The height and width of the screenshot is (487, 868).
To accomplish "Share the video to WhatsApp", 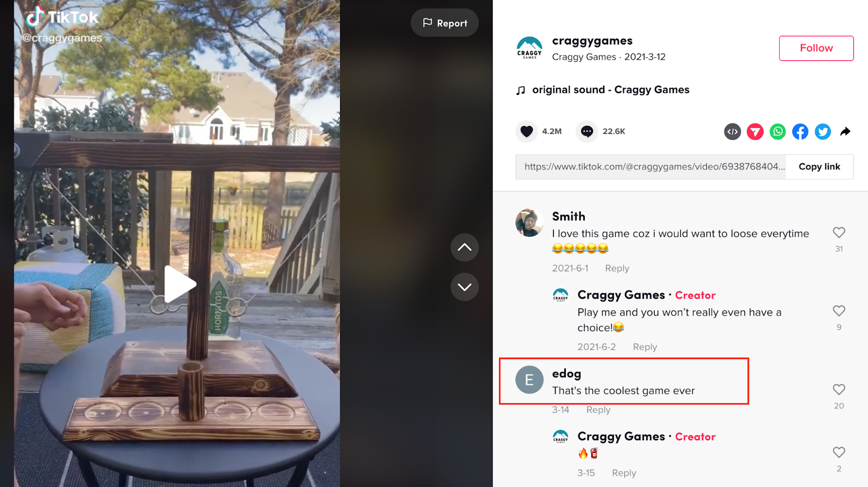I will click(777, 131).
